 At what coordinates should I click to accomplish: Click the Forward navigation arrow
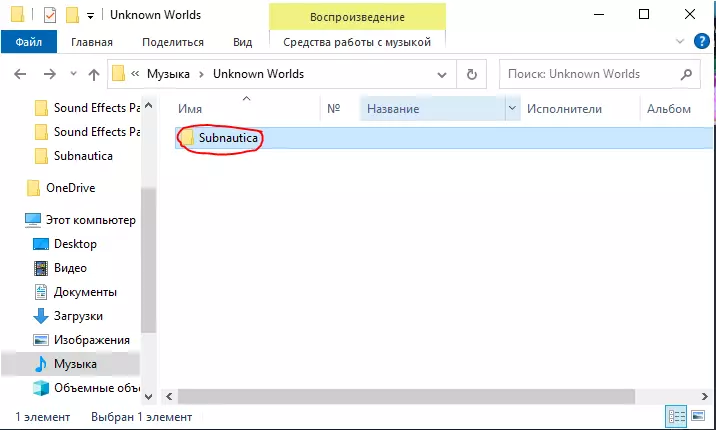tap(49, 74)
